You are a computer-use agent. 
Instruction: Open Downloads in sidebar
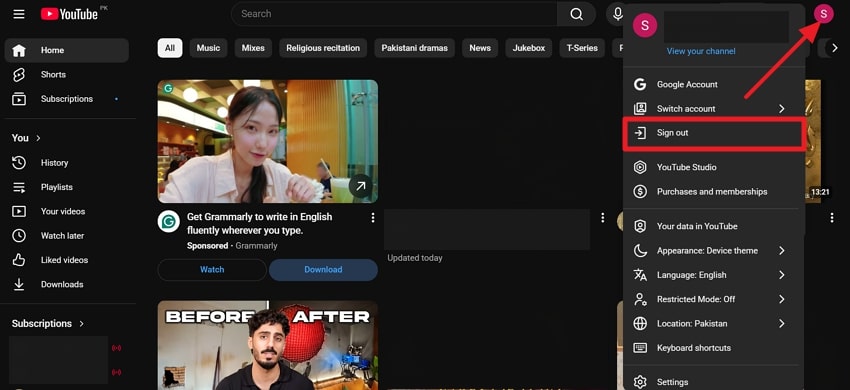(67, 285)
